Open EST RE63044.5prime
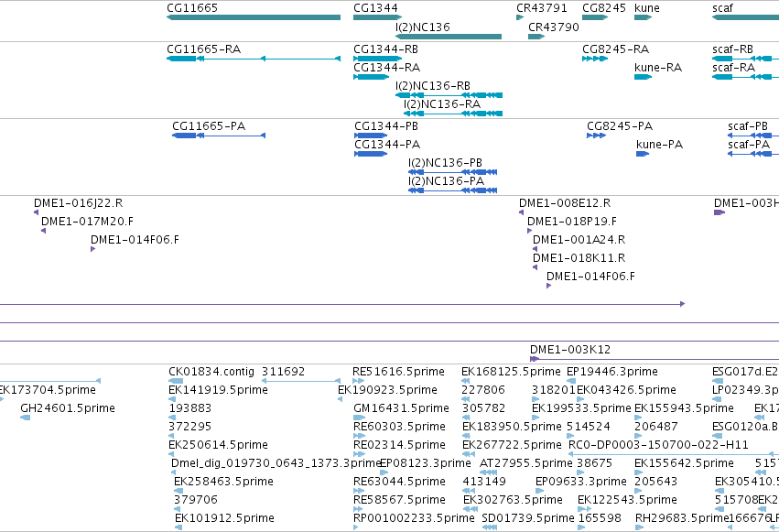The image size is (779, 532). 399,482
